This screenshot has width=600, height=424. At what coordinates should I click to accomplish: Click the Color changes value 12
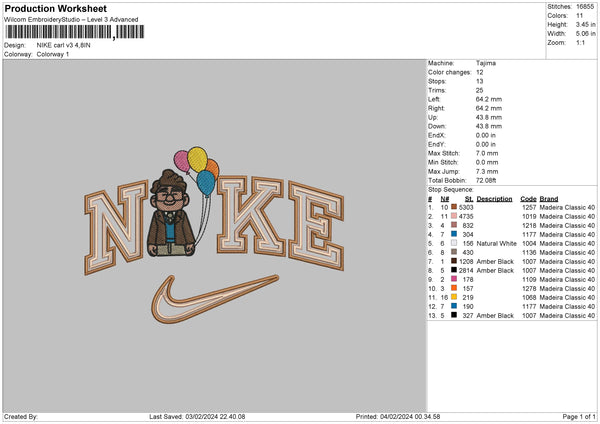coord(479,72)
